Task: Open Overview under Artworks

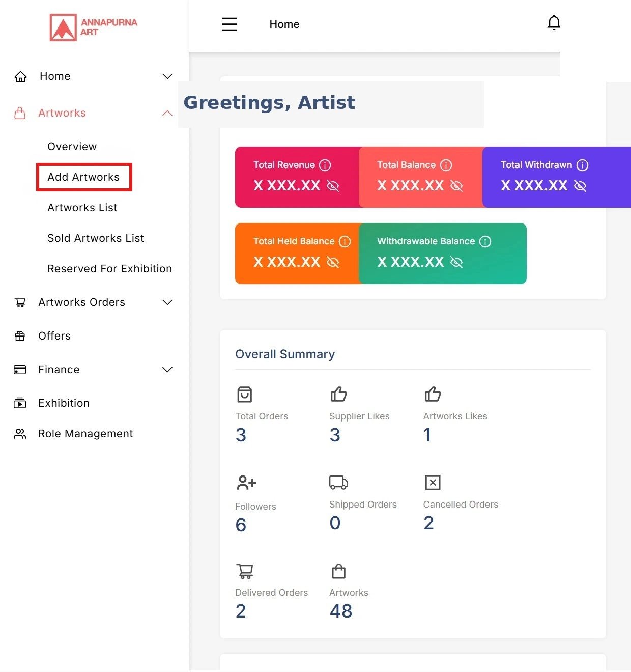Action: [72, 147]
